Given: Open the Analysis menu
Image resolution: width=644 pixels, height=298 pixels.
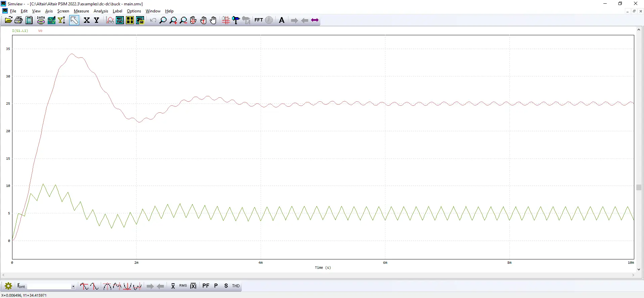Looking at the screenshot, I should (x=101, y=11).
